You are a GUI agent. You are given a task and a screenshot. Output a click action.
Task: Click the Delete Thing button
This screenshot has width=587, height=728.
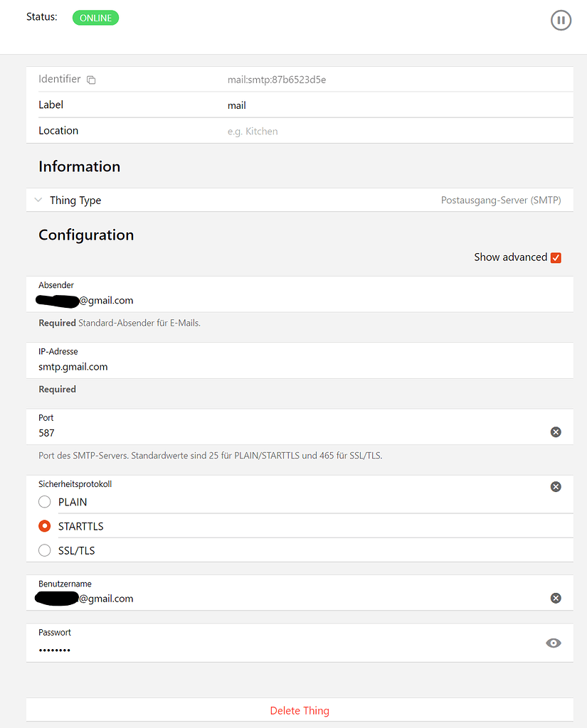pyautogui.click(x=300, y=710)
